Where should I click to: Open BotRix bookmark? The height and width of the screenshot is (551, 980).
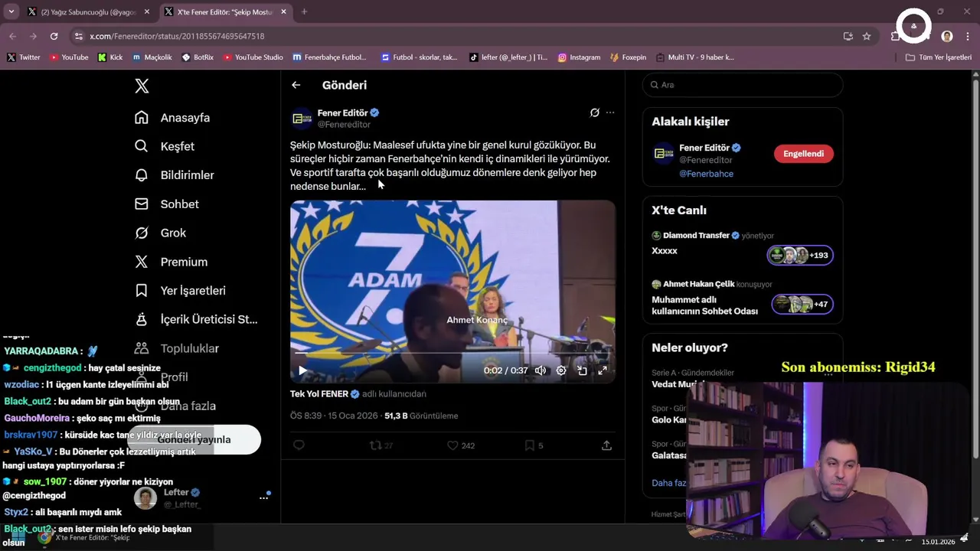(198, 57)
